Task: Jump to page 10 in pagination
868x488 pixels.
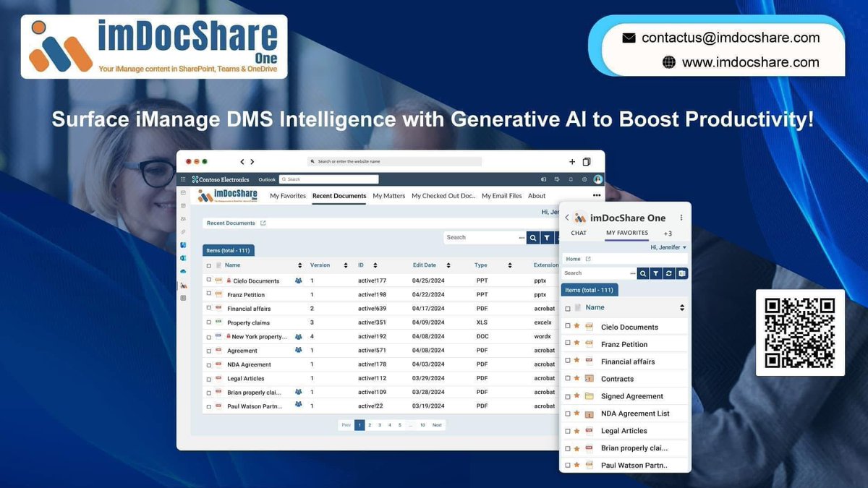Action: pos(422,425)
